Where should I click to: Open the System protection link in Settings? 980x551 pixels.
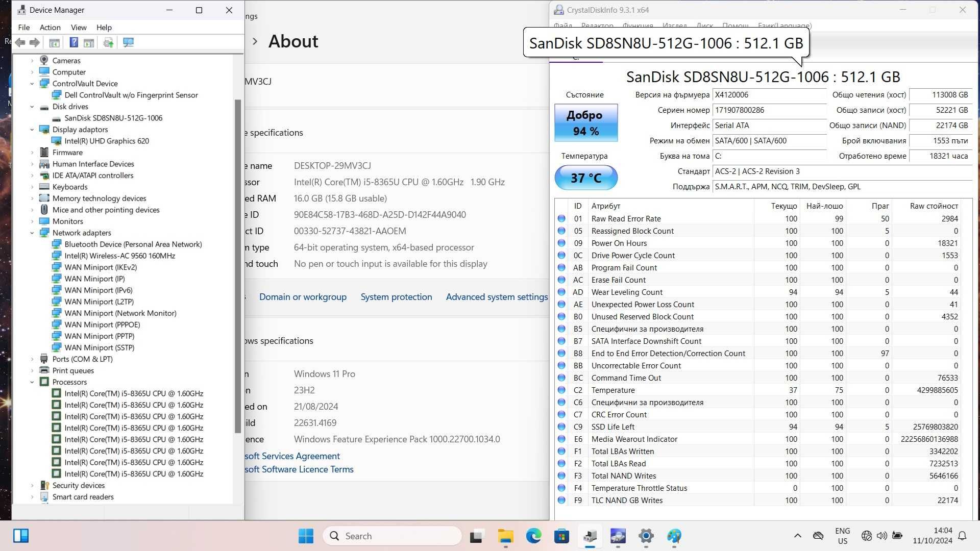pos(396,297)
